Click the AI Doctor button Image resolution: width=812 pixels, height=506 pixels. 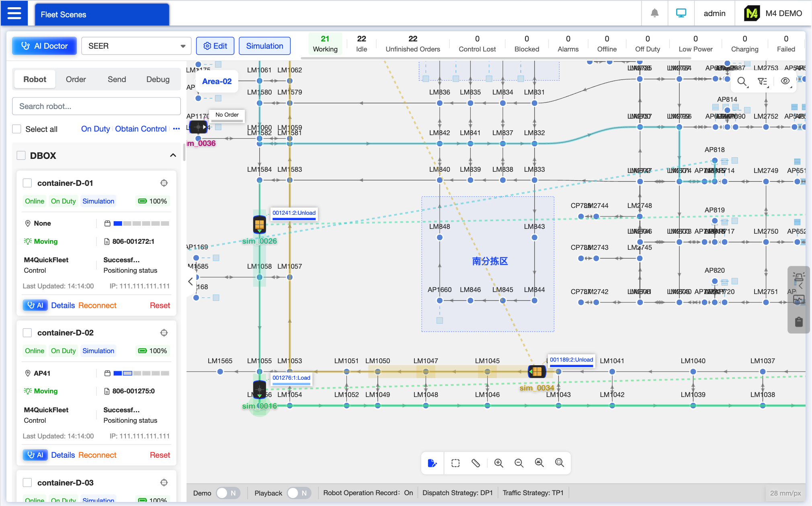pos(44,46)
